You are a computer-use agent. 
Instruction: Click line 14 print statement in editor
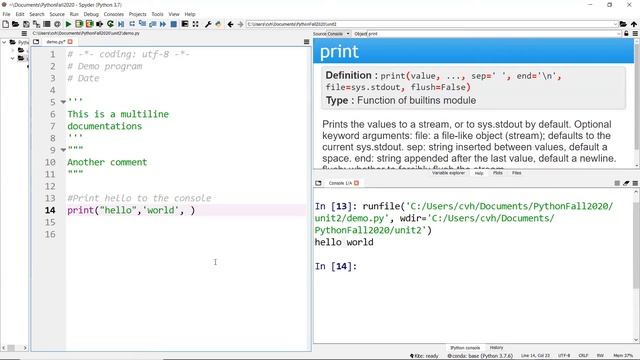(x=131, y=210)
